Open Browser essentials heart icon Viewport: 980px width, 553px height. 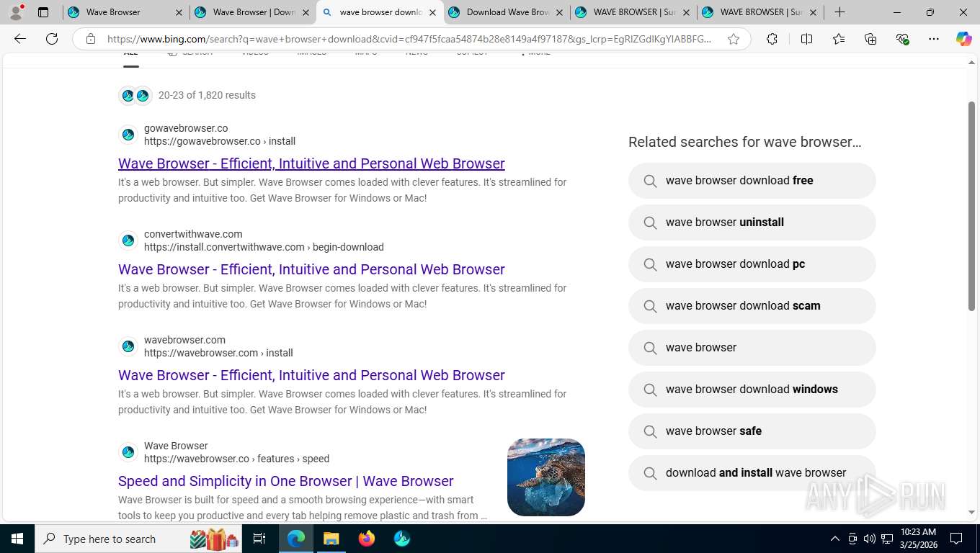(x=902, y=39)
